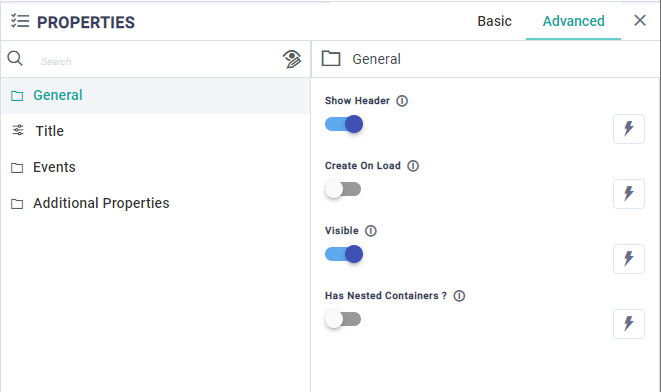This screenshot has width=661, height=392.
Task: Click the info icon next to Has Nested Containers
Action: pyautogui.click(x=459, y=295)
